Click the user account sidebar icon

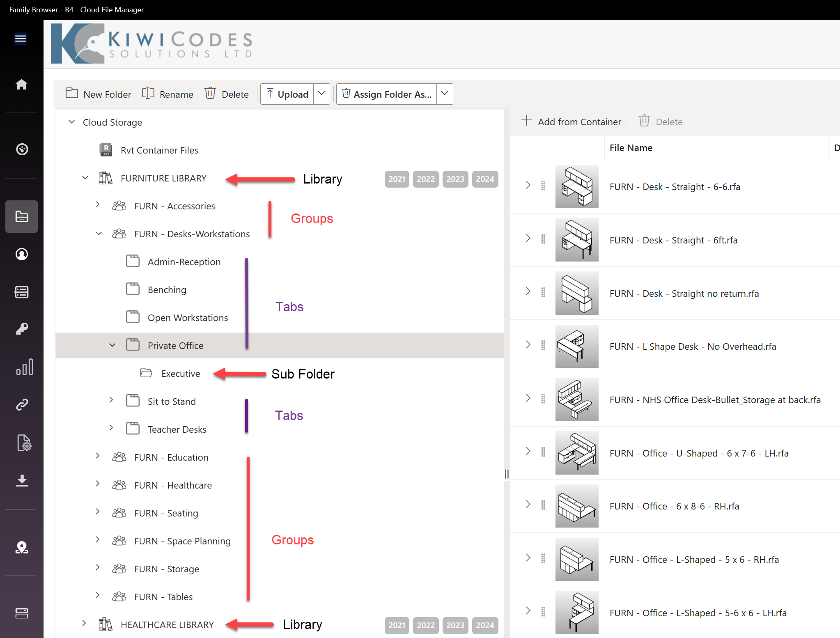coord(21,254)
